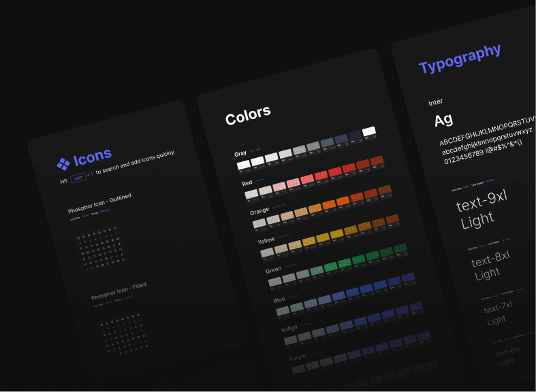This screenshot has height=392, width=536.
Task: Click the Gray row label
Action: point(240,154)
